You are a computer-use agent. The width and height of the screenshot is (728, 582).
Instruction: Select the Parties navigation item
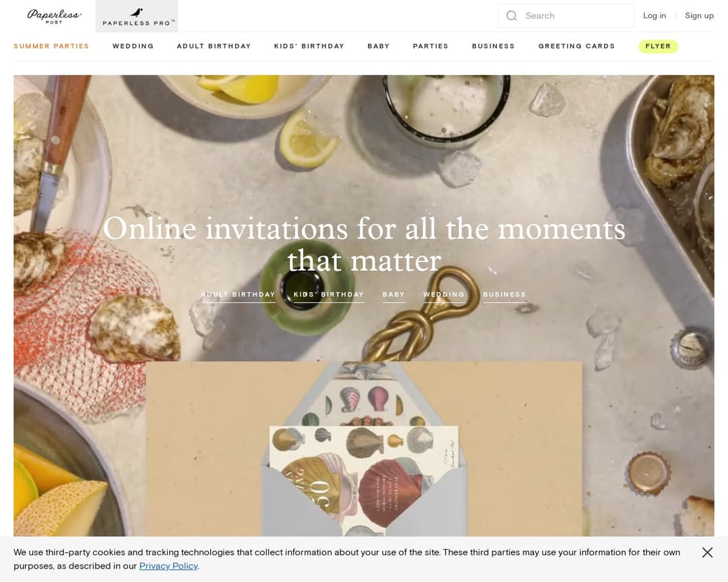[x=430, y=46]
